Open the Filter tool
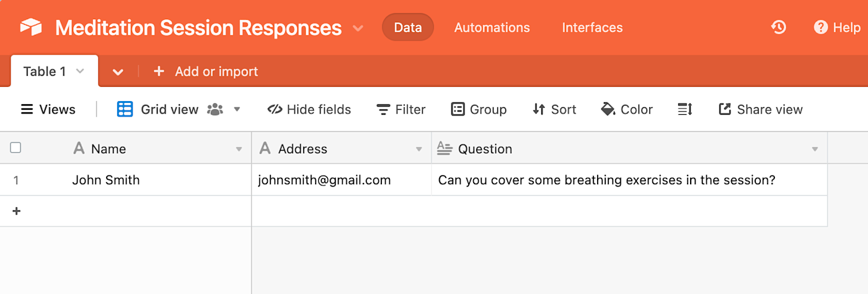Screen dimensions: 868x294 pos(401,109)
